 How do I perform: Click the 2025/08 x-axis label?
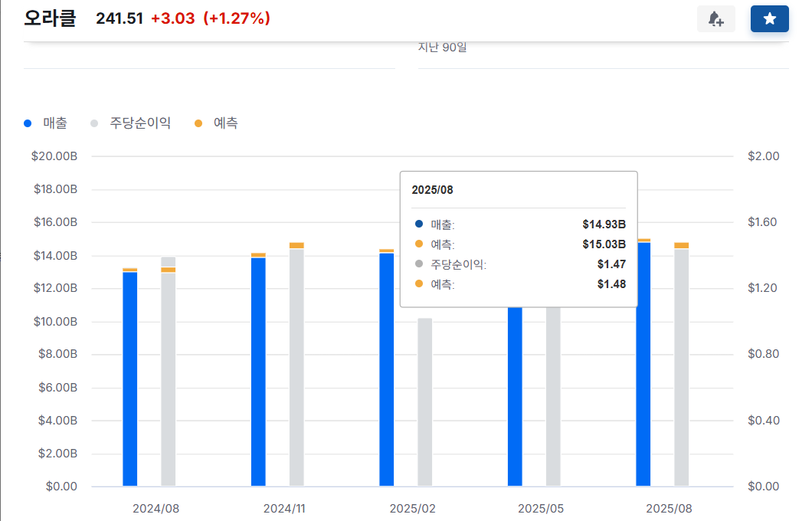[669, 509]
